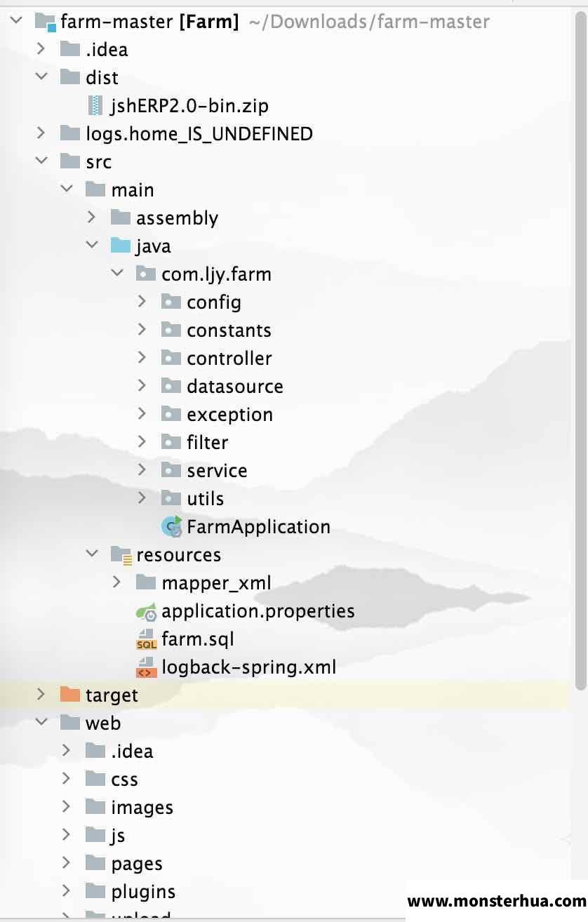Expand the target folder
The width and height of the screenshot is (588, 922).
(41, 694)
